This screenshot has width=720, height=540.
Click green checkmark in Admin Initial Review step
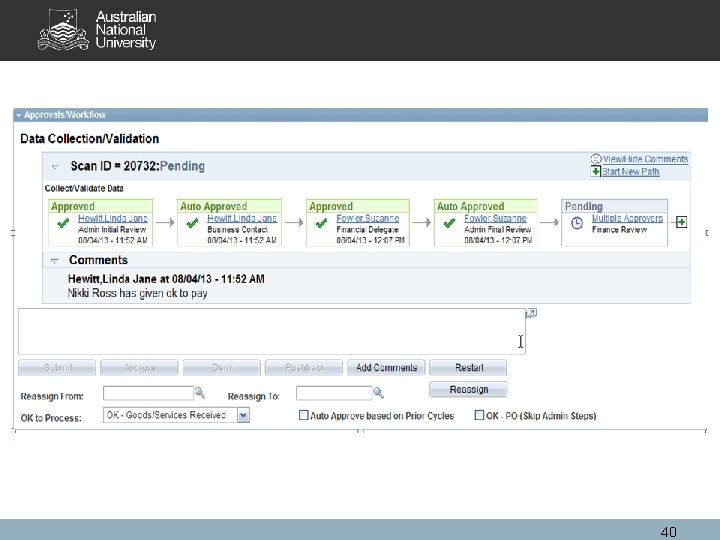click(x=63, y=223)
